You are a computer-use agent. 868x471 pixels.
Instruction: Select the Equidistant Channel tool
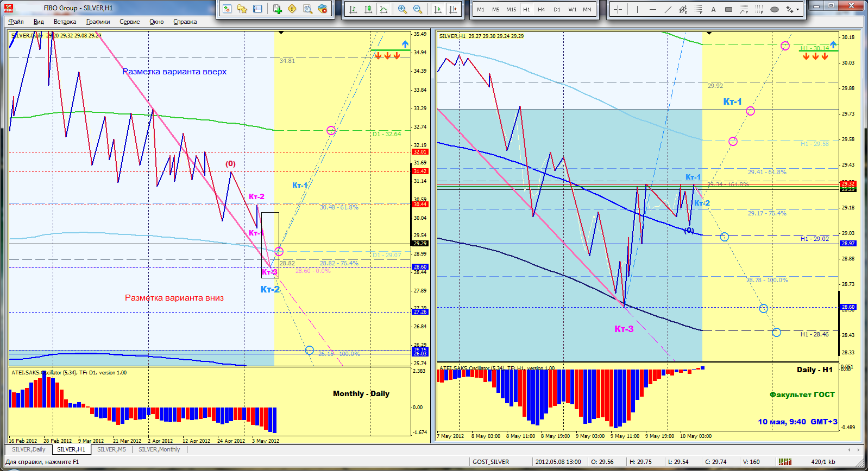point(683,9)
